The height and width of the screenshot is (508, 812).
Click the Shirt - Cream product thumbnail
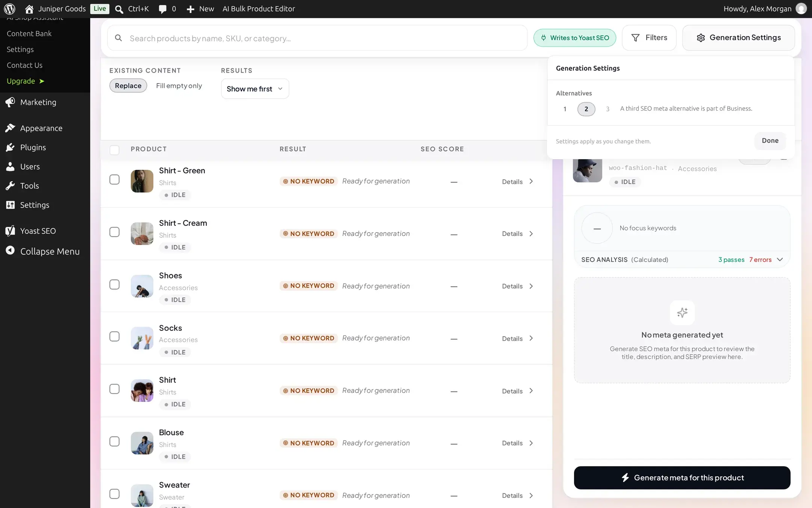[x=142, y=233]
